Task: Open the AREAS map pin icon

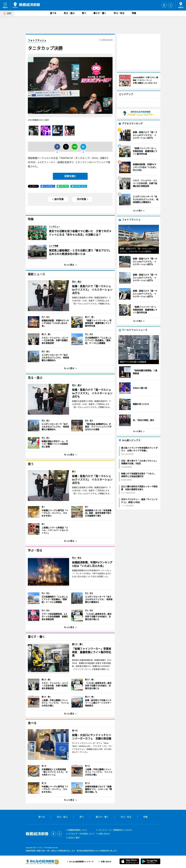Action: point(181,5)
